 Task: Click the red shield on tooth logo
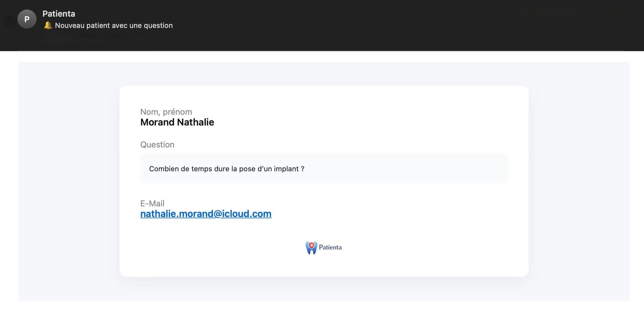(x=312, y=245)
